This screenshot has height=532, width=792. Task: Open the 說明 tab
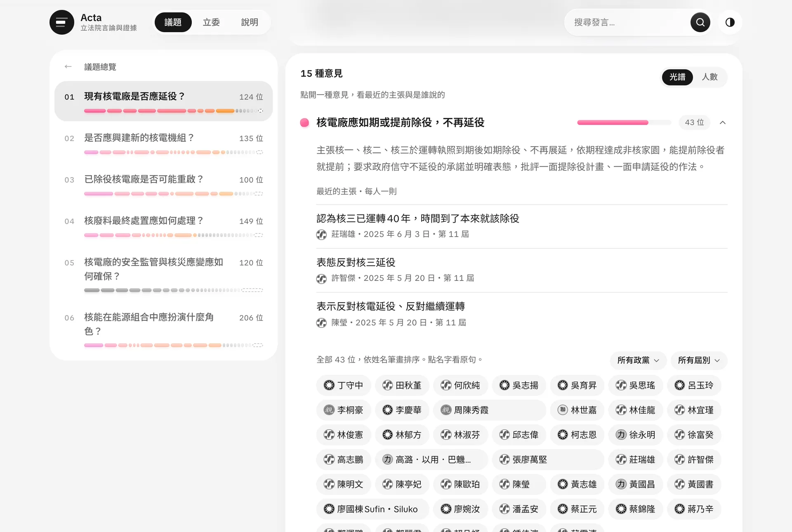pyautogui.click(x=250, y=22)
